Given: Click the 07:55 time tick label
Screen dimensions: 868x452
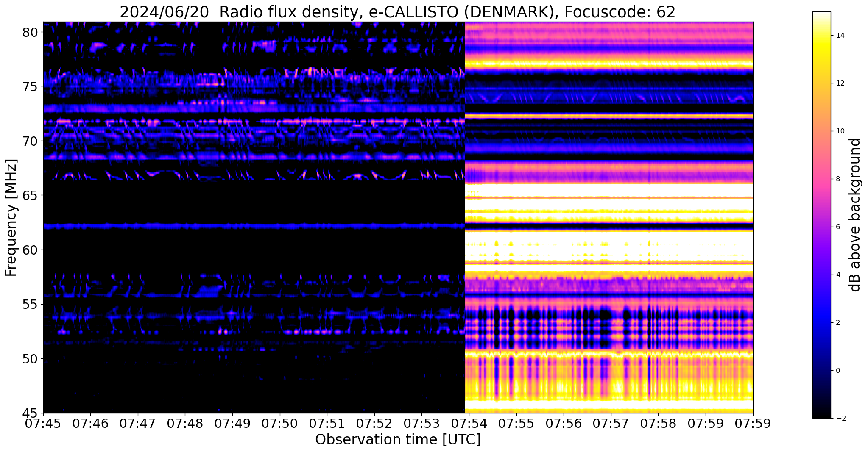Looking at the screenshot, I should [x=516, y=424].
